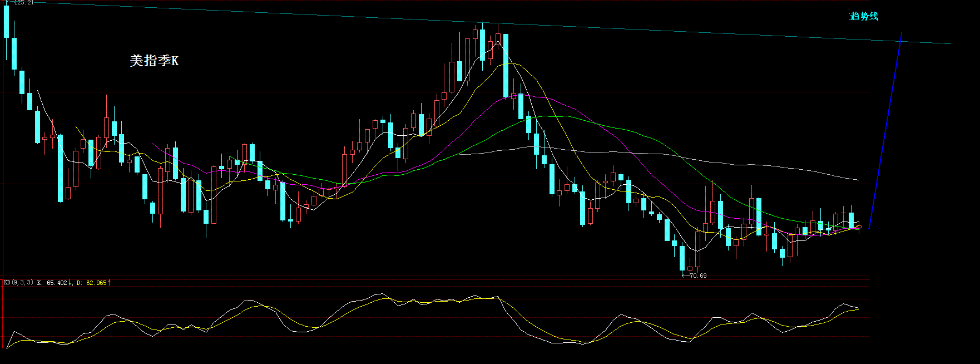Click the KD(9,3,3) indicator label
This screenshot has width=980, height=364.
click(18, 283)
